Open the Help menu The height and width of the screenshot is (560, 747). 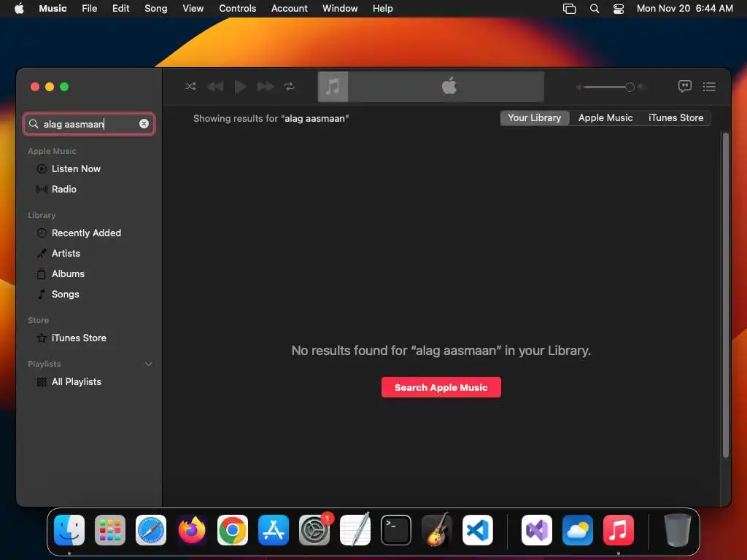tap(382, 8)
